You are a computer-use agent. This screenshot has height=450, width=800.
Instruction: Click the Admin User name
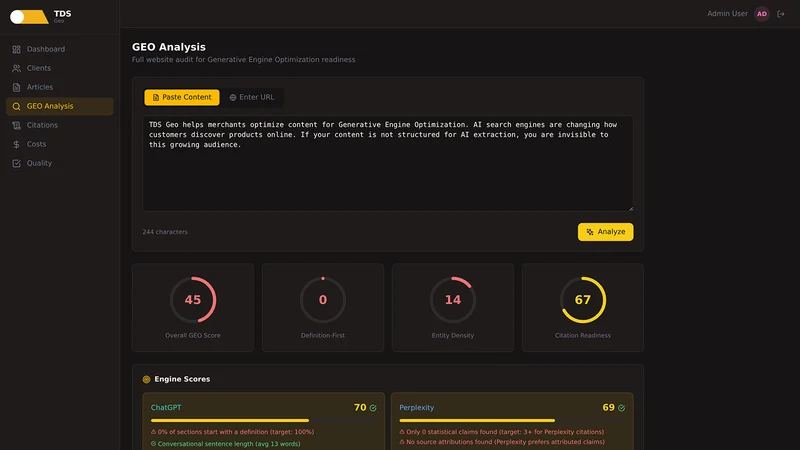click(727, 14)
